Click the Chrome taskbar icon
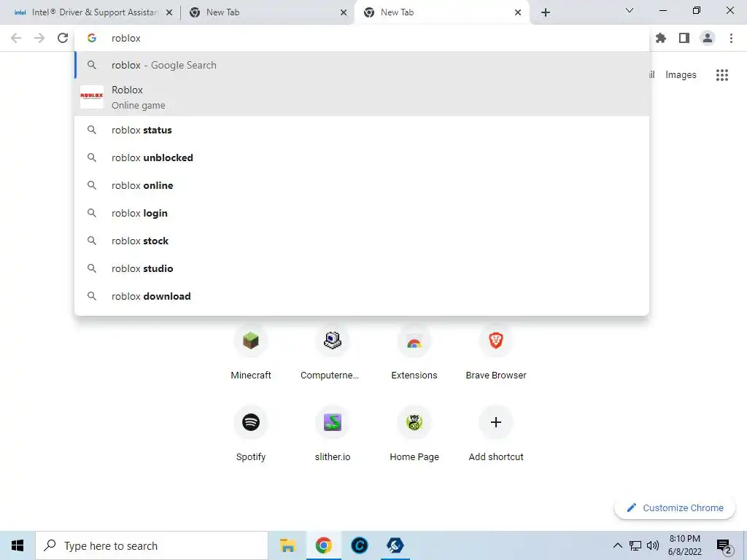The height and width of the screenshot is (560, 747). [x=323, y=545]
